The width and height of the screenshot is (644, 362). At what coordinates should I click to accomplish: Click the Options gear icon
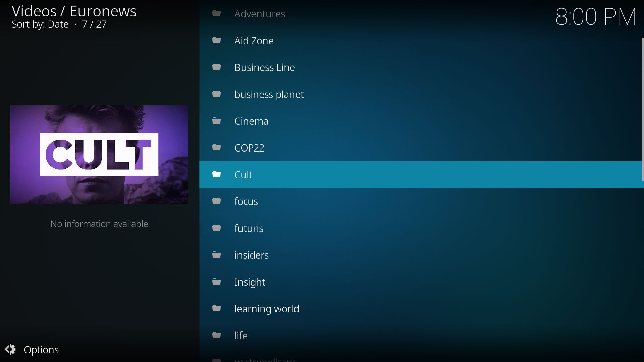pos(10,349)
